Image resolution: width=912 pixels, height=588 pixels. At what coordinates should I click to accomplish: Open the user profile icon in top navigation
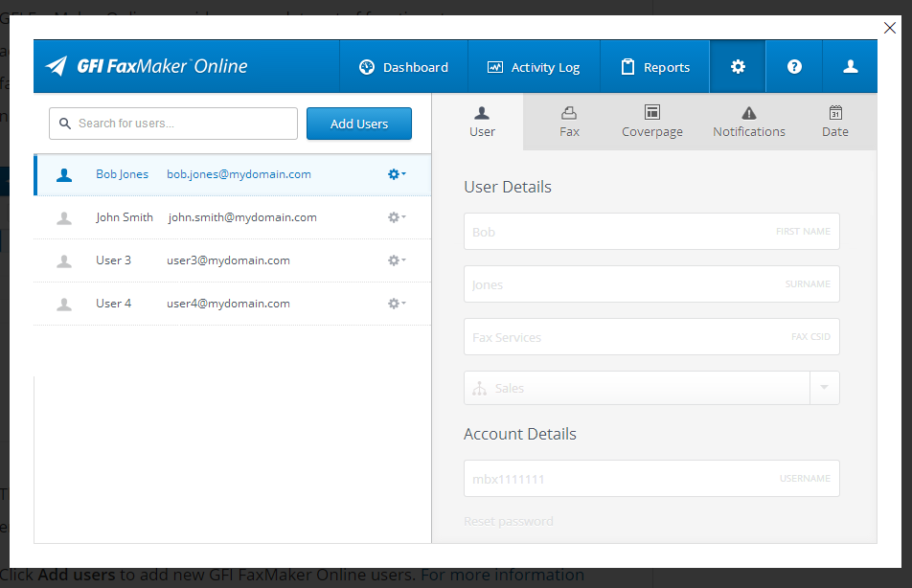850,67
